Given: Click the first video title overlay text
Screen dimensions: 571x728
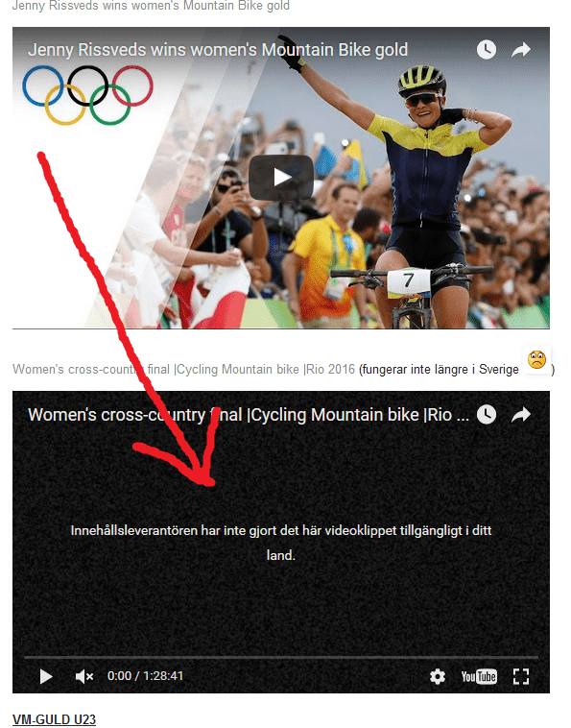Looking at the screenshot, I should tap(218, 50).
